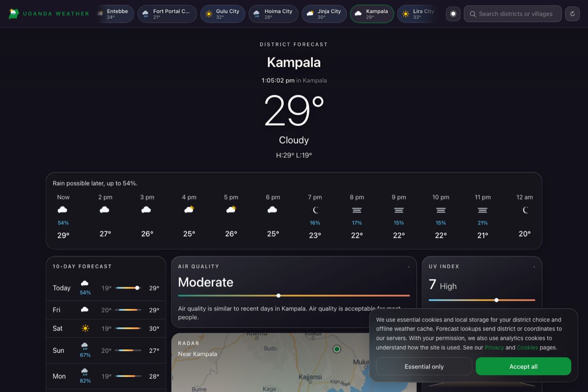Click the UV Index gradient bar marker
This screenshot has height=392, width=588.
pyautogui.click(x=497, y=300)
